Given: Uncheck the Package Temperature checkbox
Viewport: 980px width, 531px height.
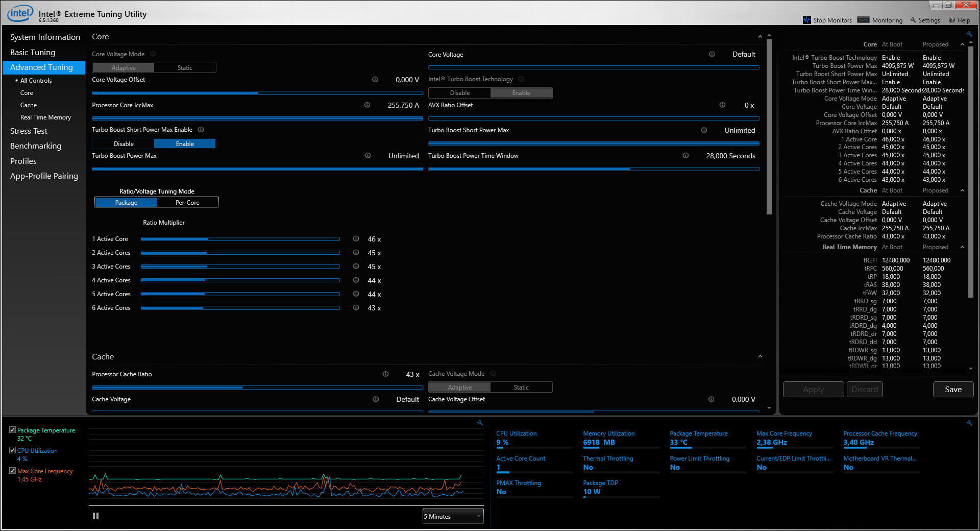Looking at the screenshot, I should click(13, 430).
